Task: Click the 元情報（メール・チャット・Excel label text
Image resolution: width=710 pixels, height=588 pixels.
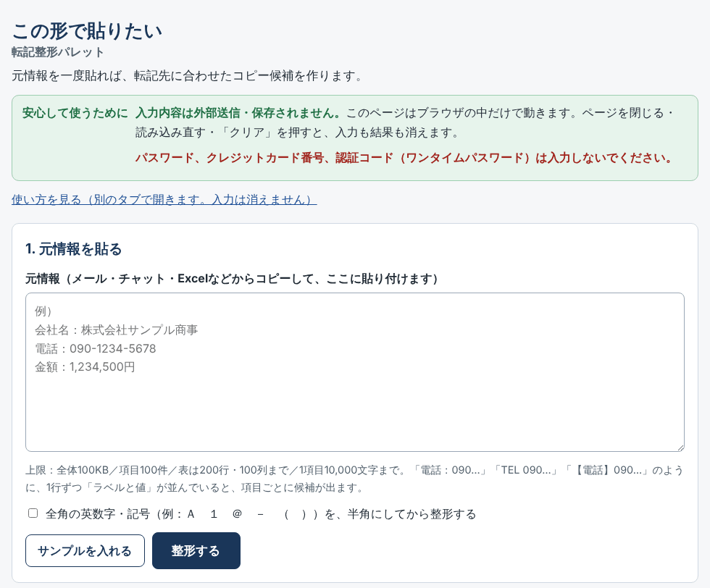Action: (232, 278)
